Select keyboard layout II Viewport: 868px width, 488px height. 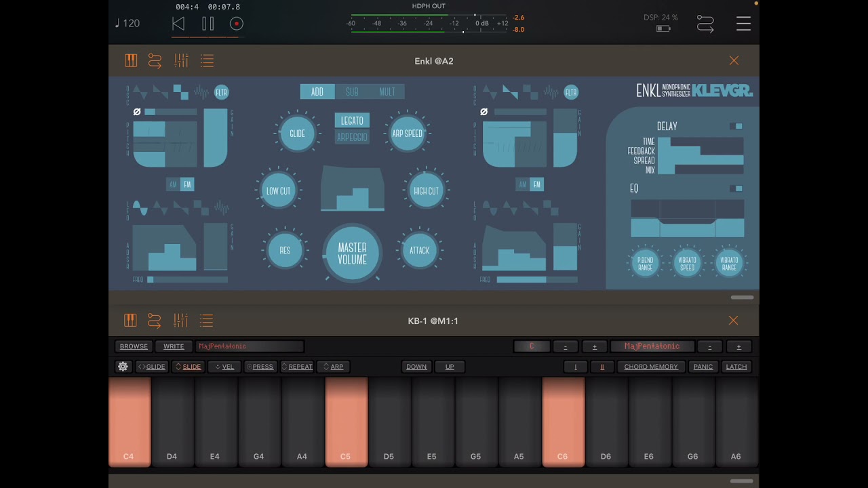tap(601, 367)
